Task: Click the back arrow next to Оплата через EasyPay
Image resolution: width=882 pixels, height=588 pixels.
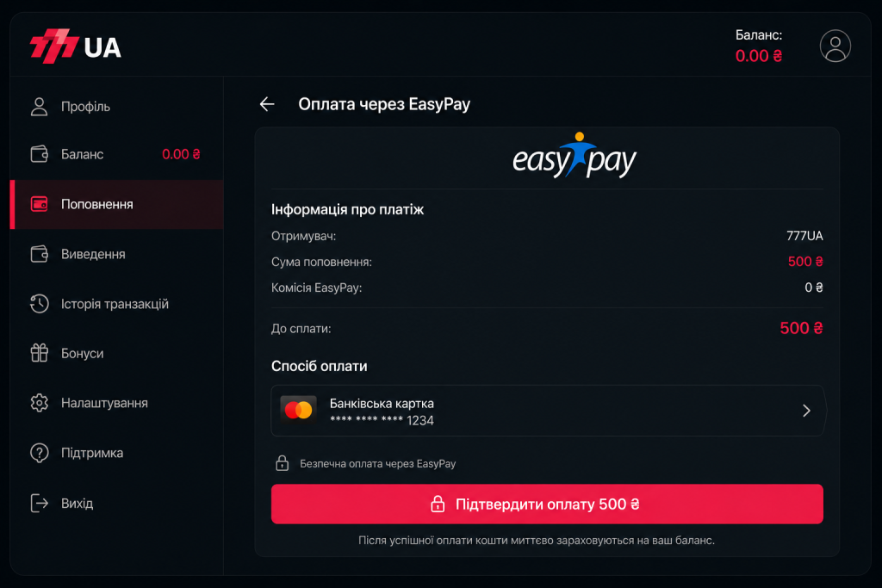Action: pos(267,104)
